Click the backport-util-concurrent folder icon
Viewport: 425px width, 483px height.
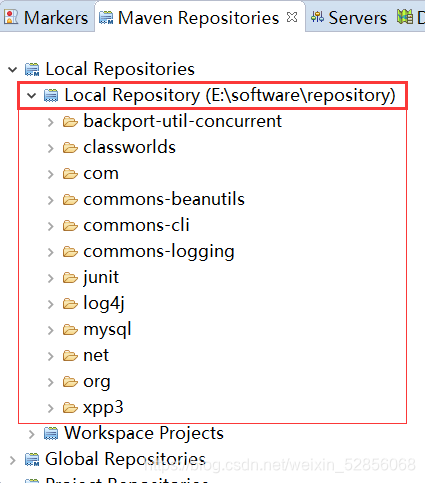click(x=70, y=122)
